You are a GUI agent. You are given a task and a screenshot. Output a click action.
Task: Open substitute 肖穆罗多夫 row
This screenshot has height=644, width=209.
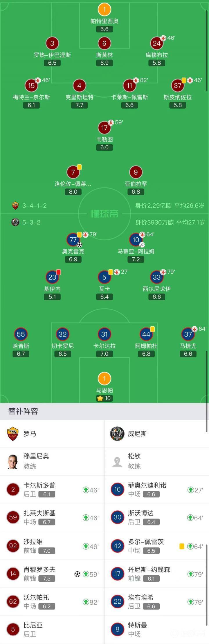click(52, 574)
